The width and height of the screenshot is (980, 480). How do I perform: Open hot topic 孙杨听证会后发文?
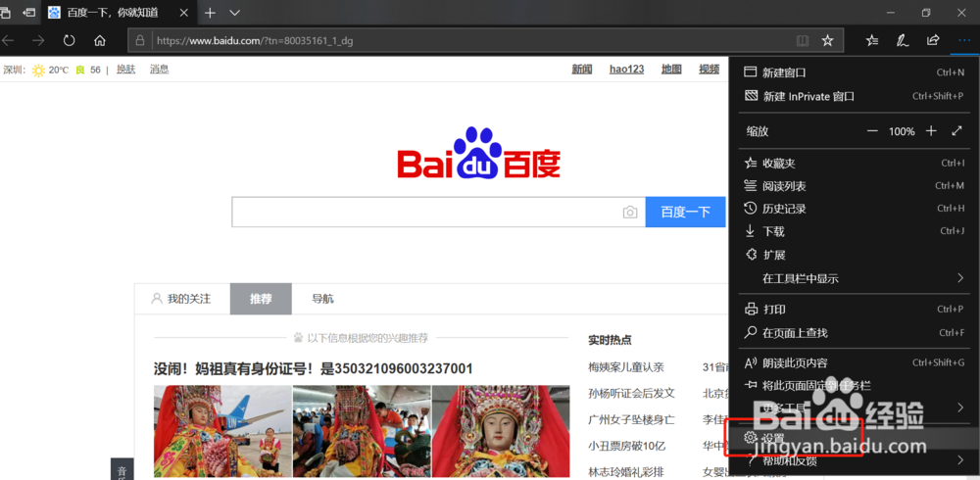tap(631, 393)
